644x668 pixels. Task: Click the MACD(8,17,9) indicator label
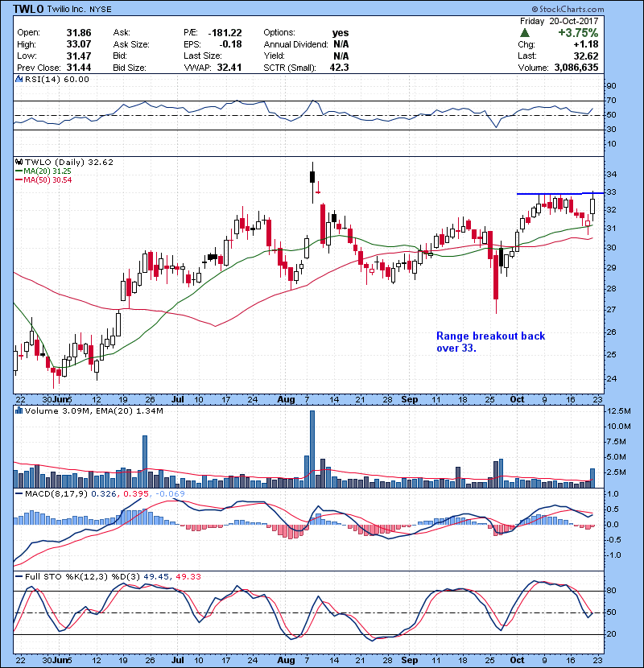(56, 494)
